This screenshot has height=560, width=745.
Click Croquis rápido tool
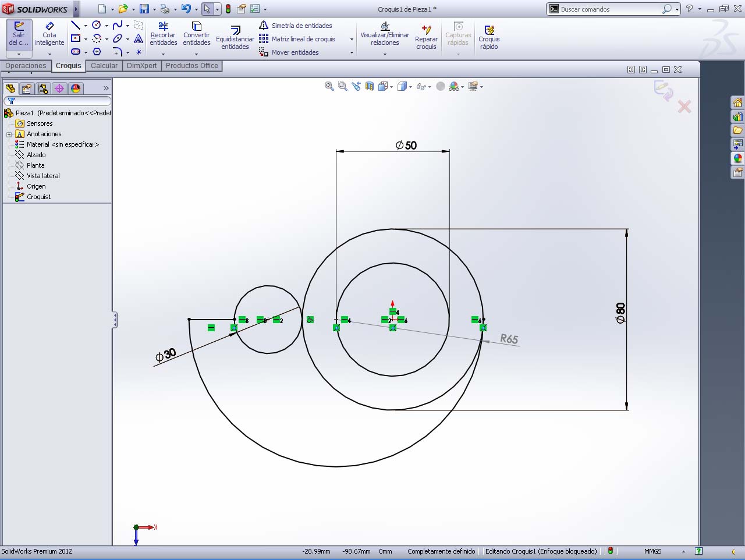click(x=489, y=38)
